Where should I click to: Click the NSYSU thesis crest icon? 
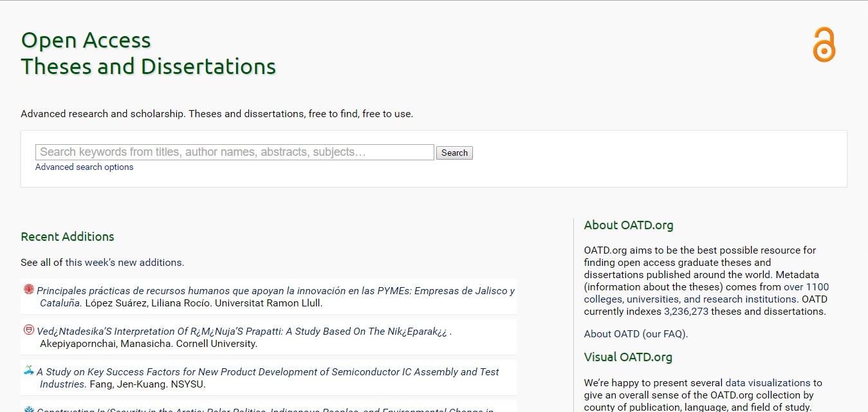point(28,370)
